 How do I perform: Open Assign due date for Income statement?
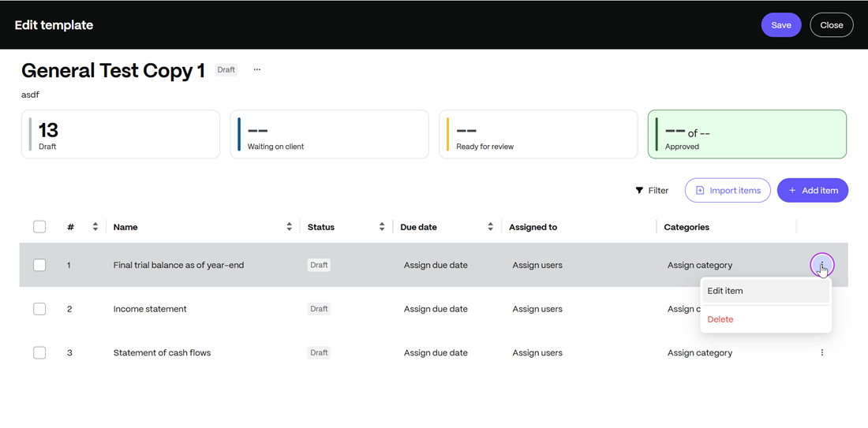[x=436, y=309]
